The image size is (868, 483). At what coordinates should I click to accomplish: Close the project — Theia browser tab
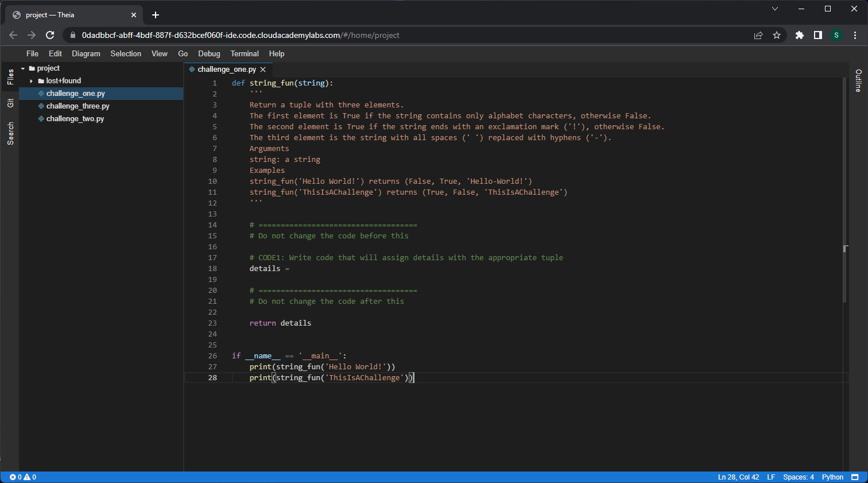(x=134, y=15)
